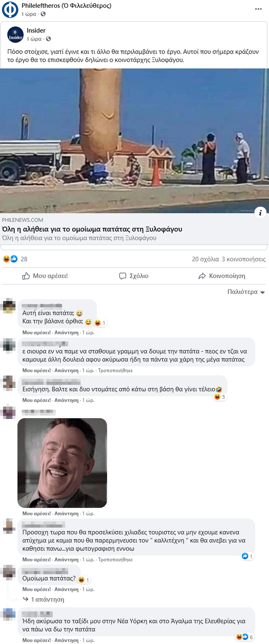This screenshot has height=644, width=269.
Task: Open the three-dot post options menu
Action: 258,9
